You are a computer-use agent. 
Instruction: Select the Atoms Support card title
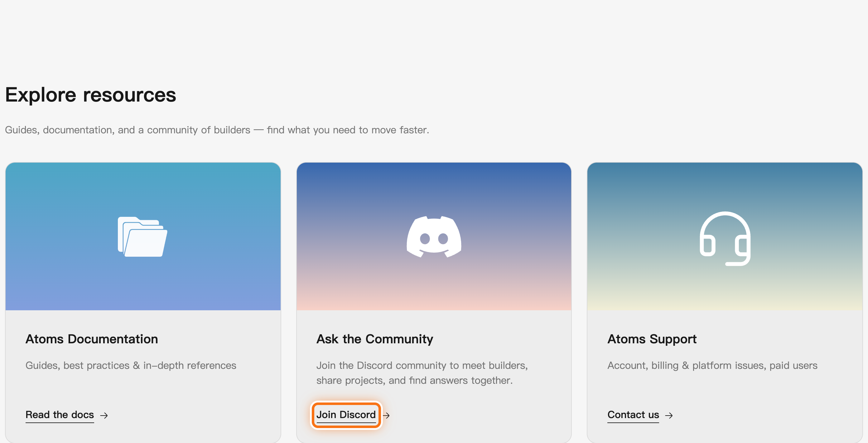click(652, 339)
